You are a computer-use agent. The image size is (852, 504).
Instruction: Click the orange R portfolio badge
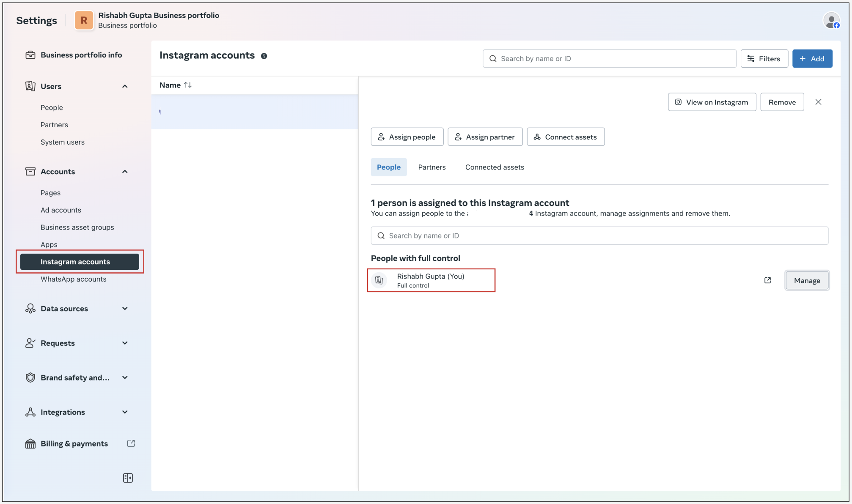[x=84, y=20]
